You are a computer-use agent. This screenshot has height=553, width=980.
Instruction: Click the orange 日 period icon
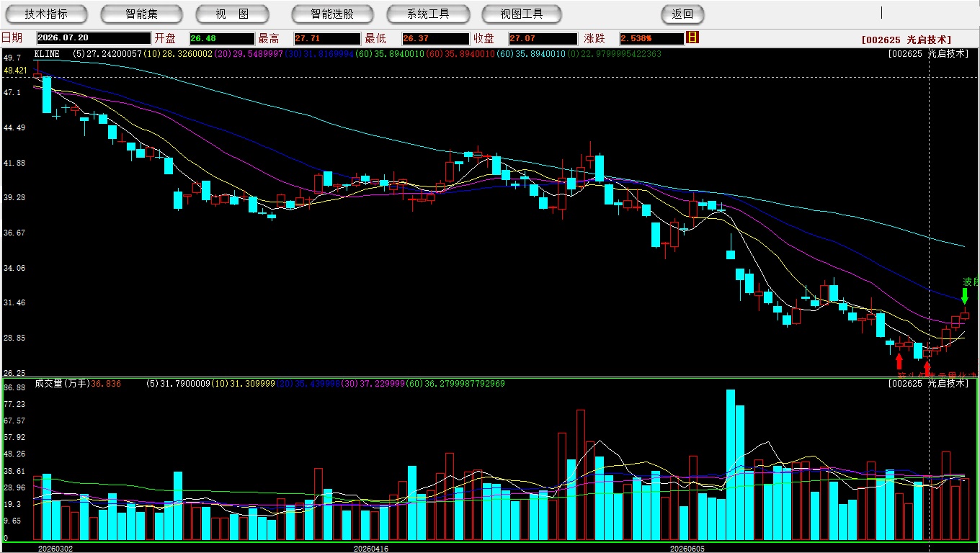click(692, 37)
